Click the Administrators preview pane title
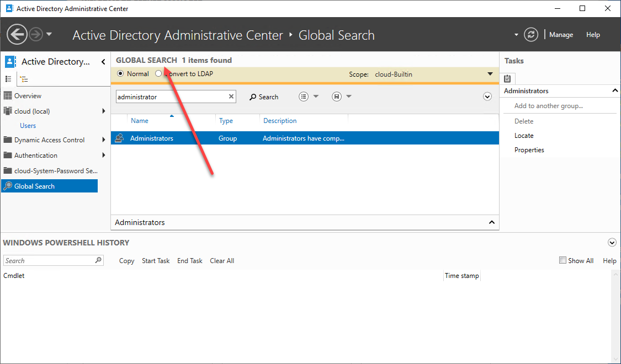This screenshot has height=364, width=621. [x=140, y=222]
